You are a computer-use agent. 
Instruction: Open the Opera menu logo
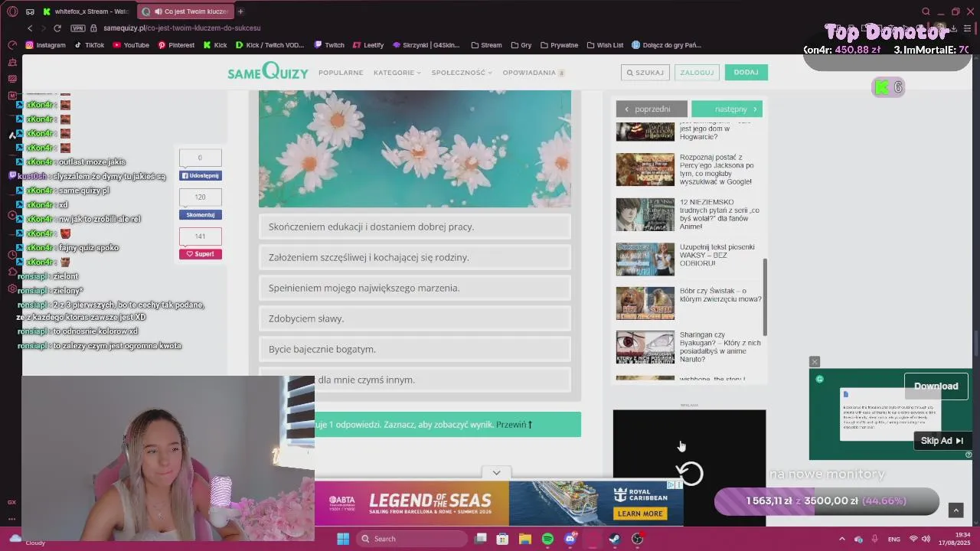point(11,11)
